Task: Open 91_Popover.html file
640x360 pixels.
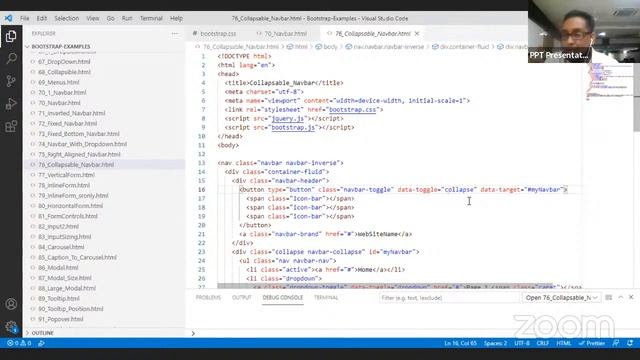Action: point(60,319)
